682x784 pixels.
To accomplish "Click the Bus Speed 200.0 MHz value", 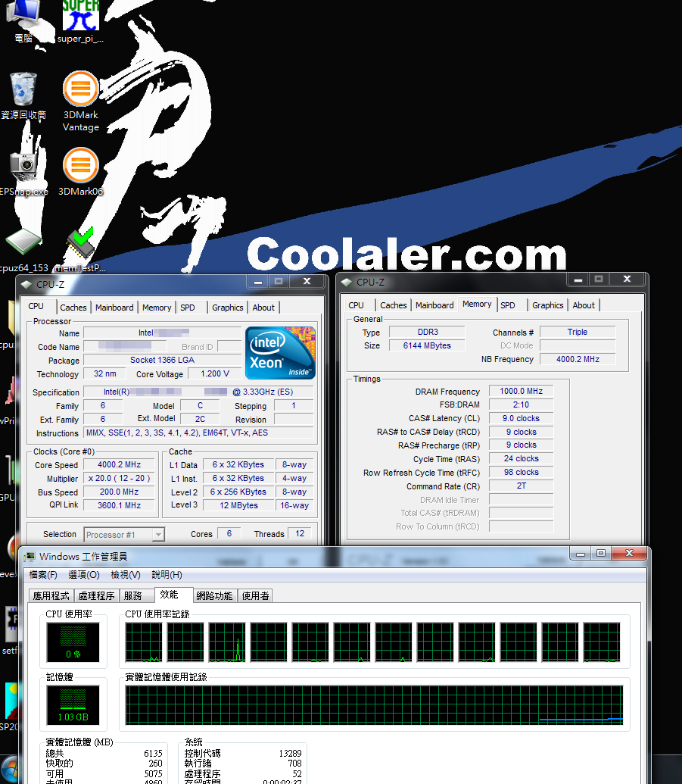I will pos(120,492).
